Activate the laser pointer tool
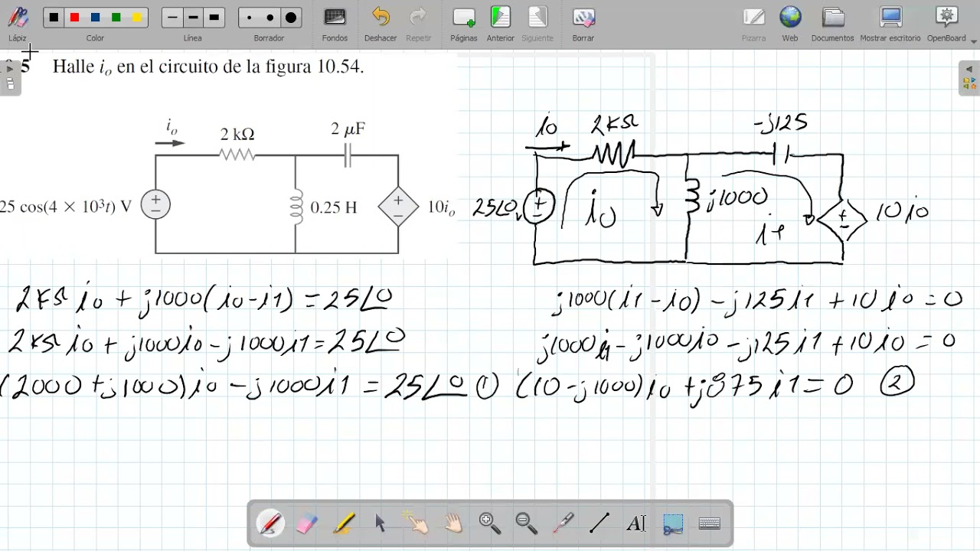The width and height of the screenshot is (980, 551). [563, 523]
